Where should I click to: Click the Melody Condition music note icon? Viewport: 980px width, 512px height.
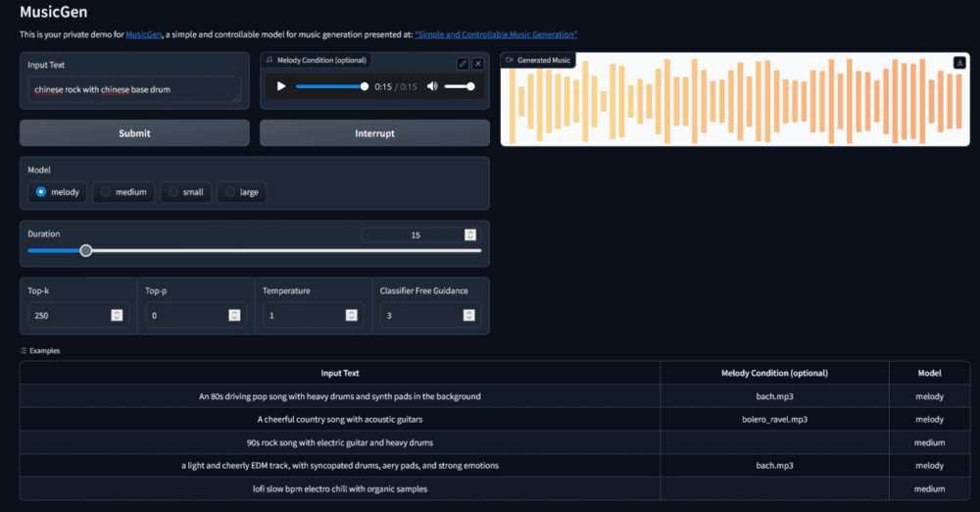tap(269, 60)
